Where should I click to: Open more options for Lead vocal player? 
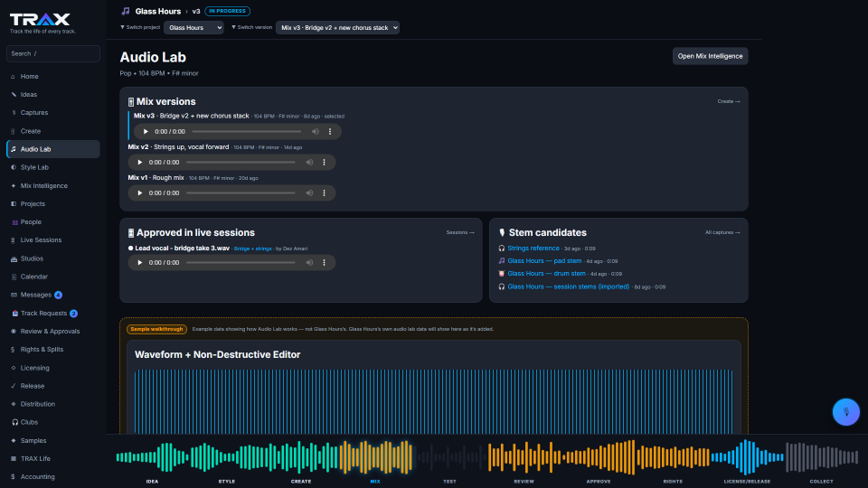pos(325,263)
